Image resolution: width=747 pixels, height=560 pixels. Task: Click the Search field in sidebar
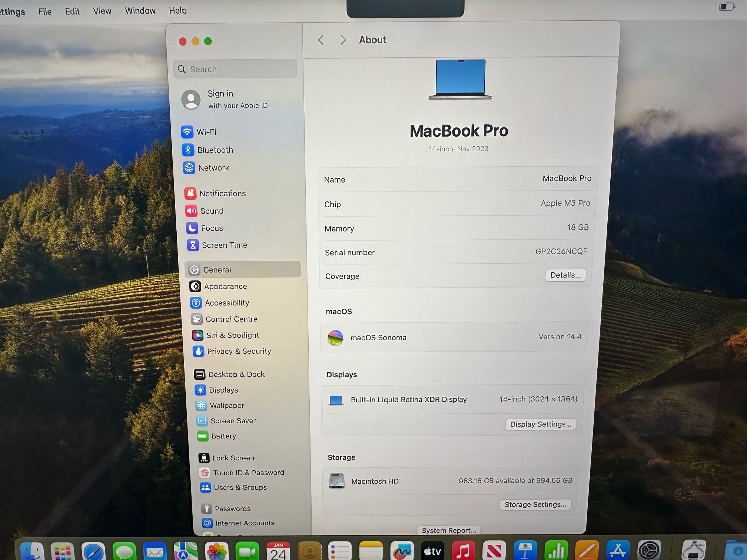[235, 69]
